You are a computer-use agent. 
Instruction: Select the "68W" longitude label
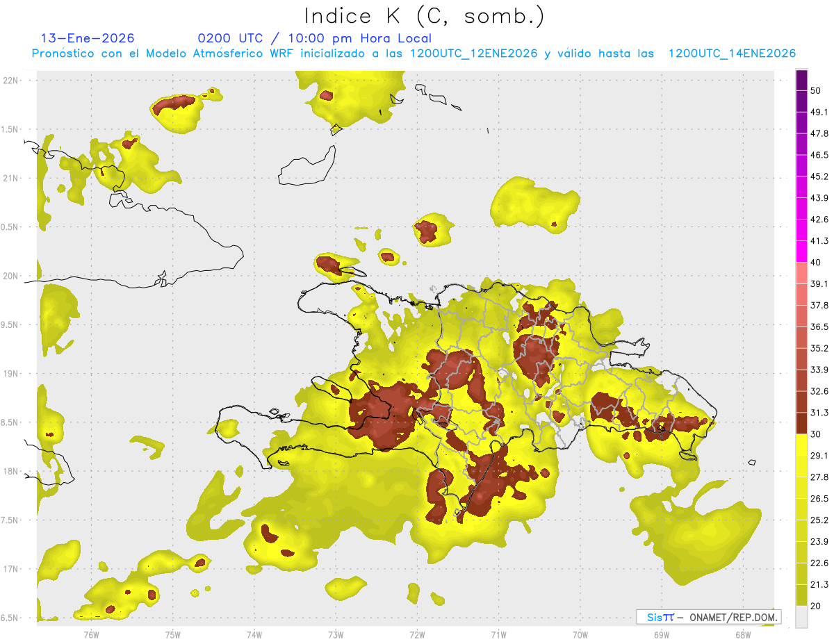(742, 634)
